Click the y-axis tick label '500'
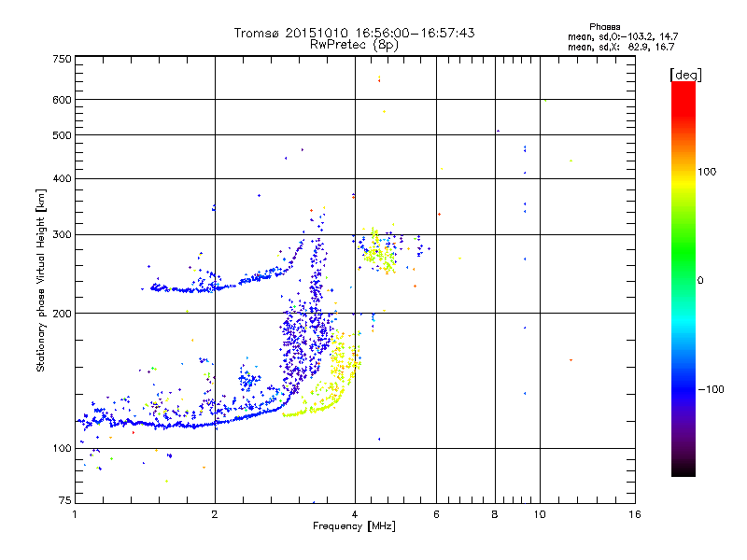The height and width of the screenshot is (560, 747). [x=62, y=135]
